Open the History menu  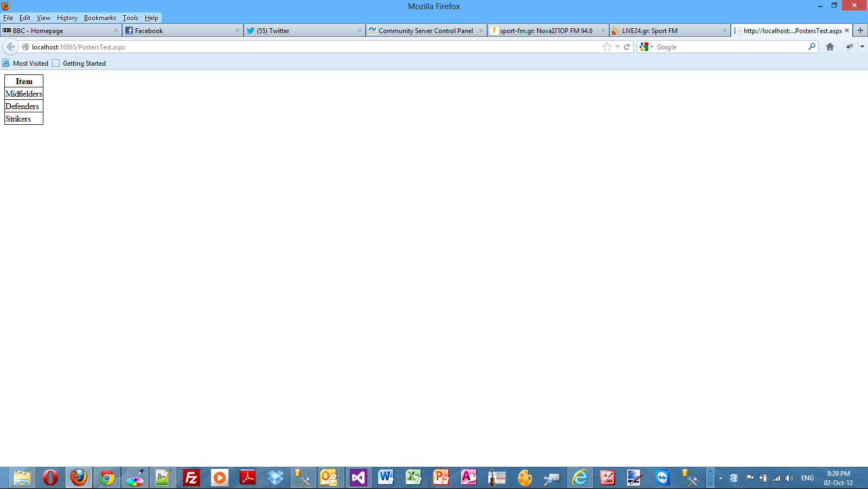pos(67,18)
